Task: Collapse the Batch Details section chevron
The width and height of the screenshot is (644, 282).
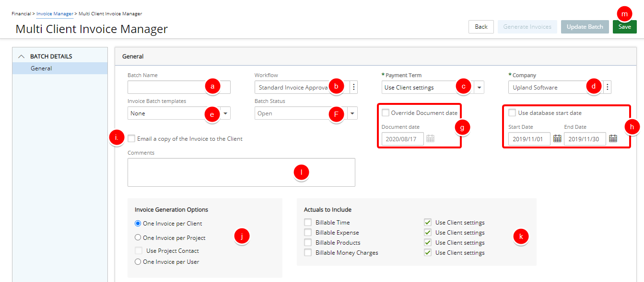Action: pos(21,56)
